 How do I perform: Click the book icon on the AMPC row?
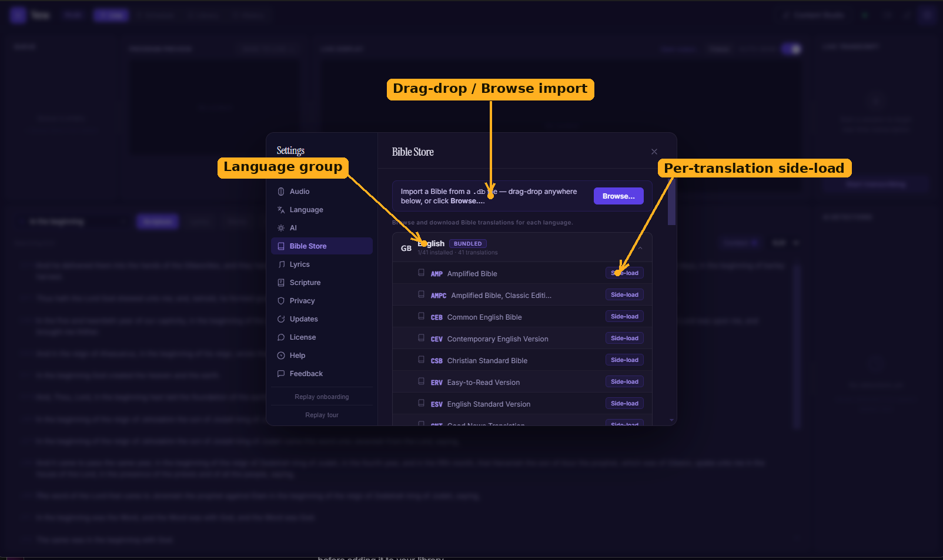[421, 294]
